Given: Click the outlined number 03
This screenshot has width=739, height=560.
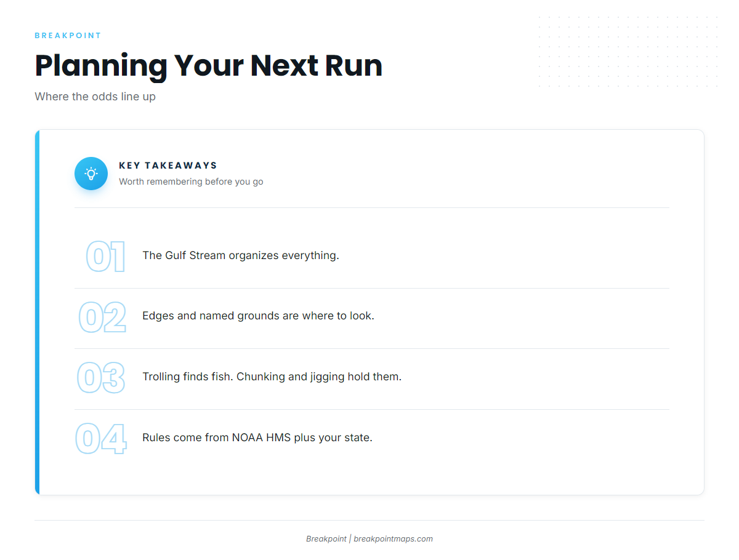Looking at the screenshot, I should (101, 378).
